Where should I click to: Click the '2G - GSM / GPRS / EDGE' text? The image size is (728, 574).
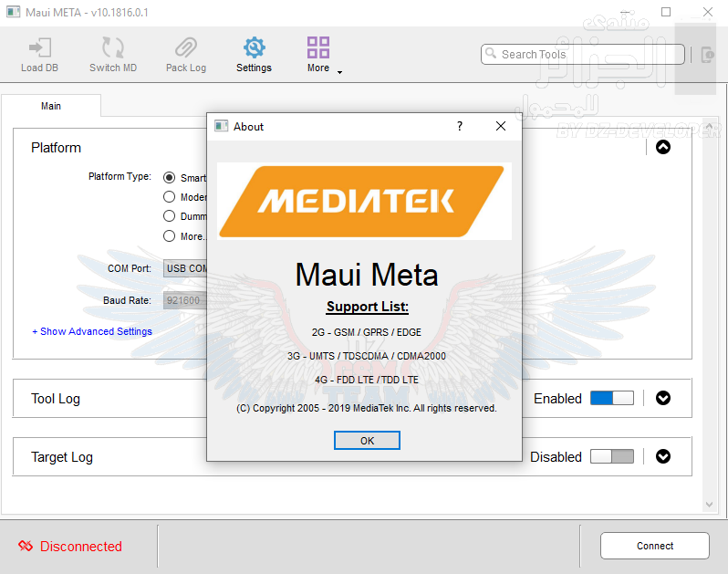point(367,332)
